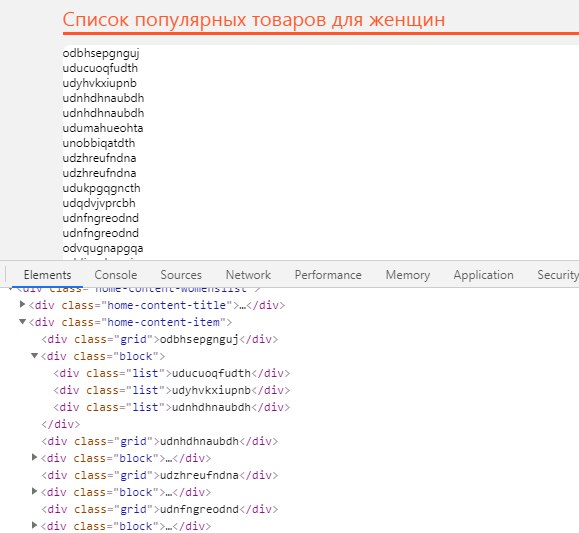This screenshot has height=533, width=579.
Task: Click 'udumahueohta' in the page list
Action: coord(103,128)
